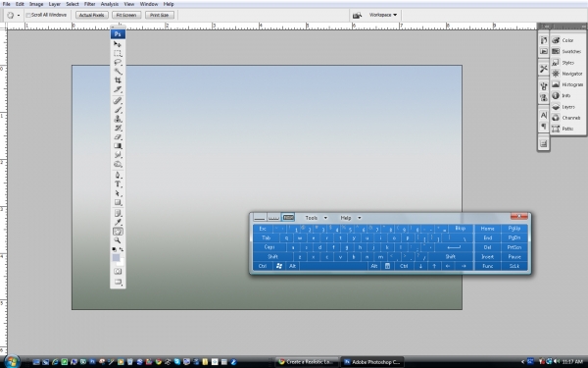Toggle Quick Mask mode in toolbox
The width and height of the screenshot is (588, 368).
point(118,271)
